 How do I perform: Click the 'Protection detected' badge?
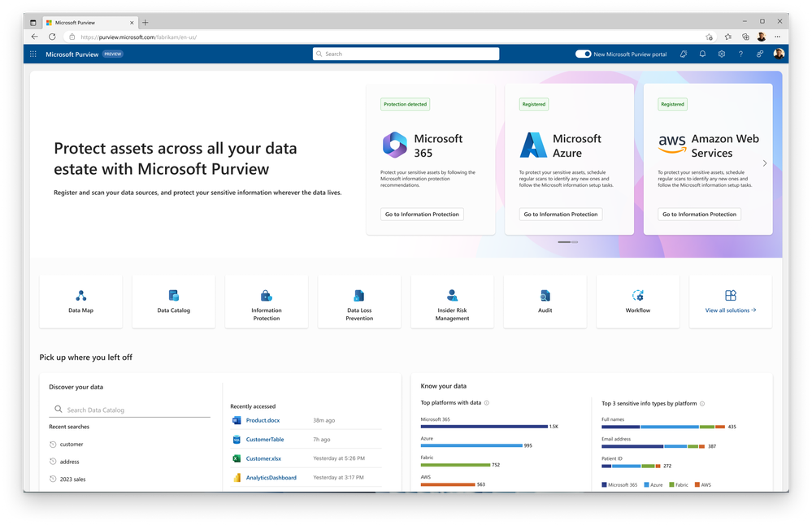(405, 104)
